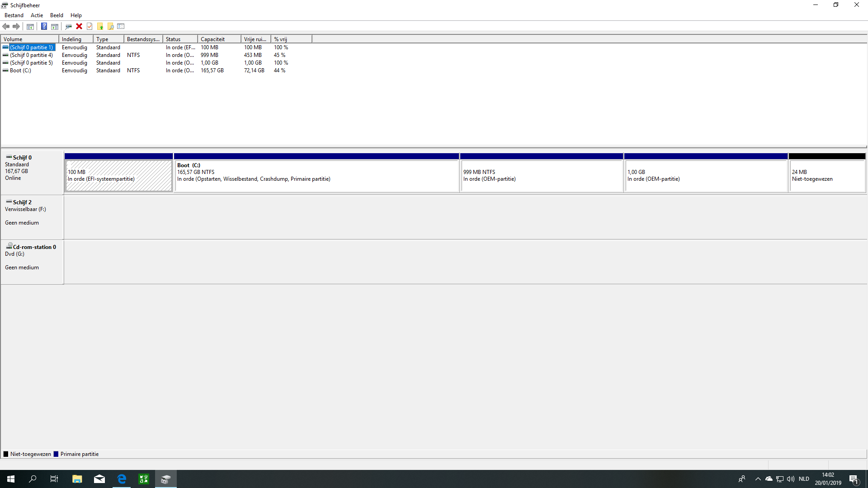
Task: Sort by the Capaciteit column header
Action: point(219,39)
